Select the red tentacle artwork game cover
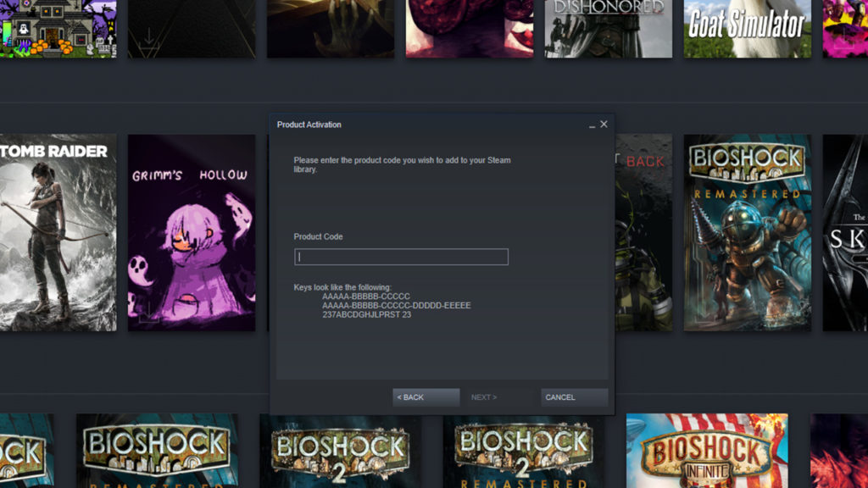868x488 pixels. tap(469, 29)
